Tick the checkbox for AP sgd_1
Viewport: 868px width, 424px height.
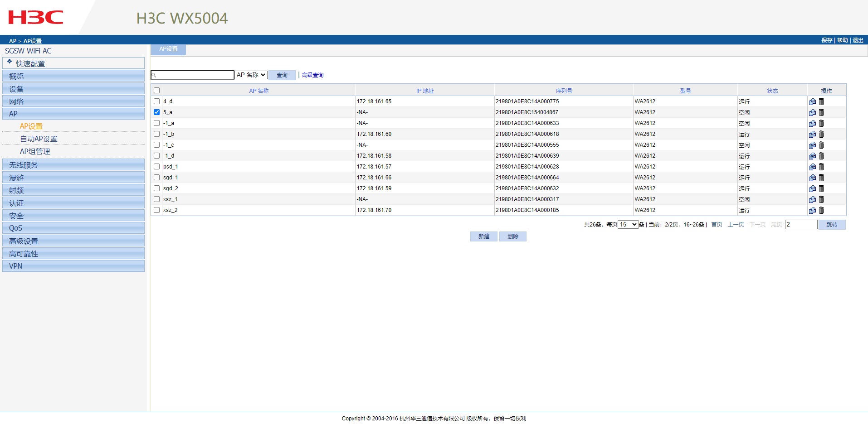156,178
